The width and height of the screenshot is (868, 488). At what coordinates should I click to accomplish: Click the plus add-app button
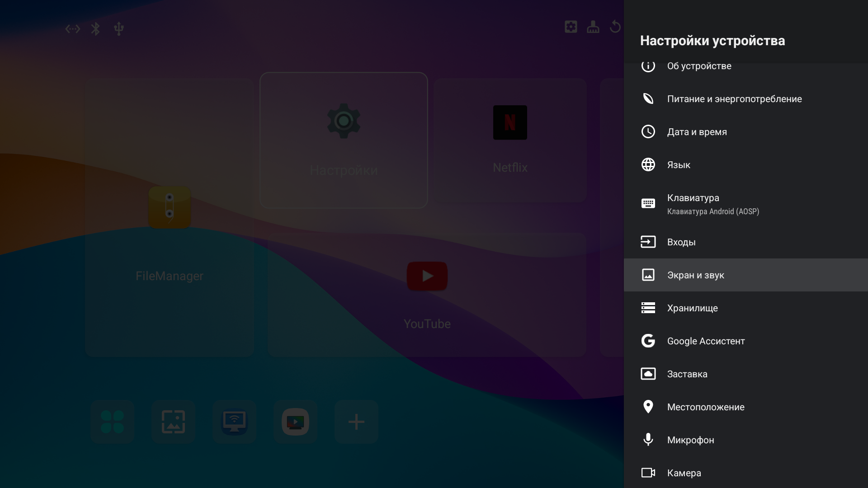(x=356, y=422)
